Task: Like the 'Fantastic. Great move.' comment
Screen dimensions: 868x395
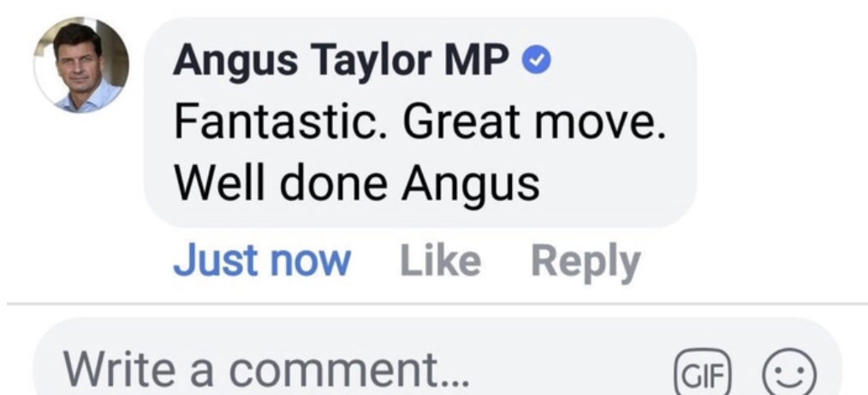Action: (x=440, y=261)
